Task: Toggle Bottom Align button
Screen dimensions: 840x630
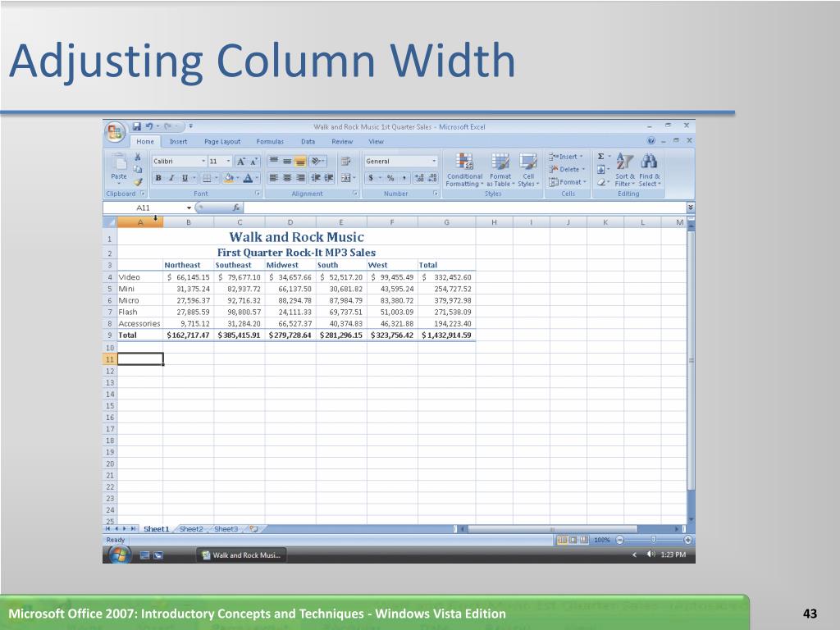Action: [300, 161]
